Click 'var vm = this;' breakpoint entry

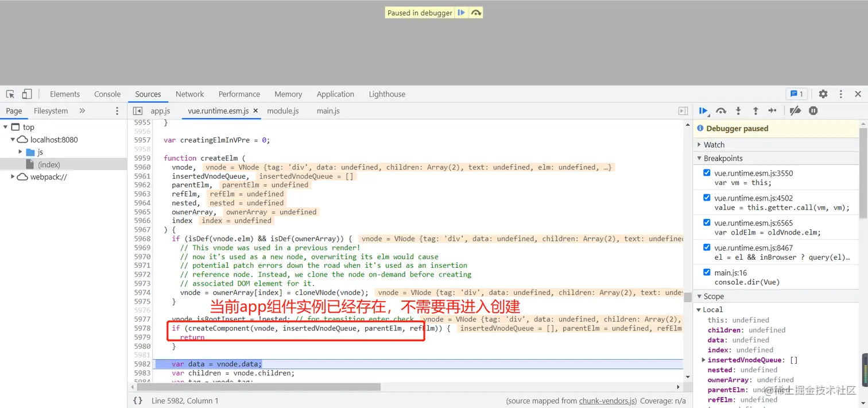743,183
